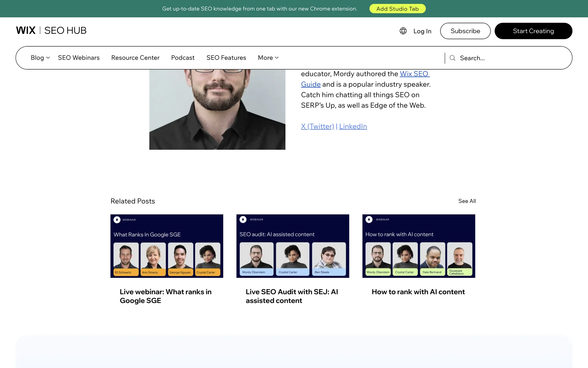This screenshot has height=368, width=588.
Task: Open the Resource Center menu item
Action: tap(135, 58)
